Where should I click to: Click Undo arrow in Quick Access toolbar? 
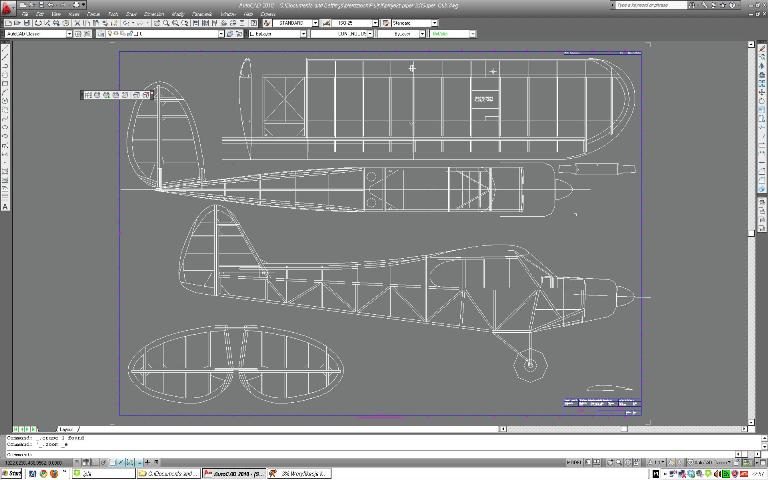[51, 5]
